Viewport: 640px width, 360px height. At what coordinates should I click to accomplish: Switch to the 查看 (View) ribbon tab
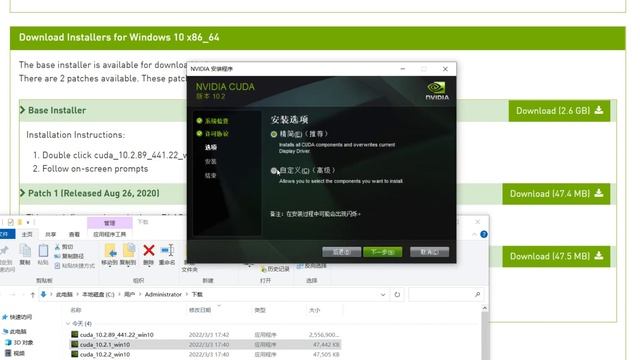[x=74, y=234]
